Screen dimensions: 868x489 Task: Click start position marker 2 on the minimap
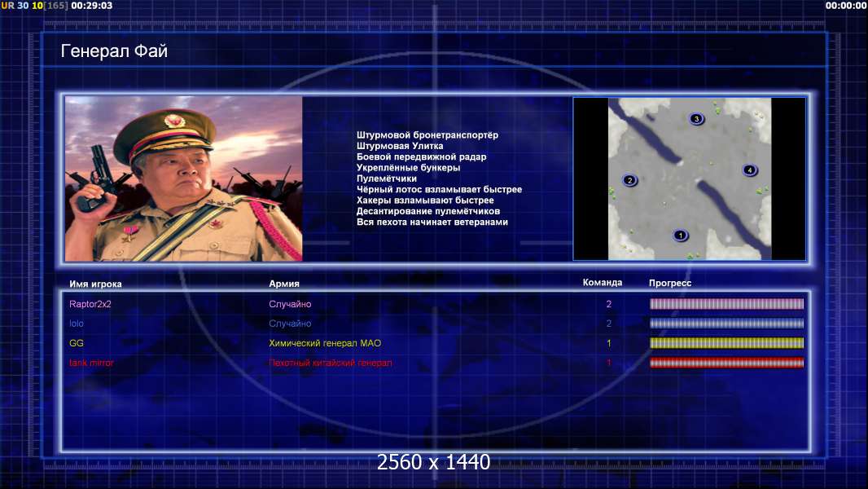click(629, 180)
